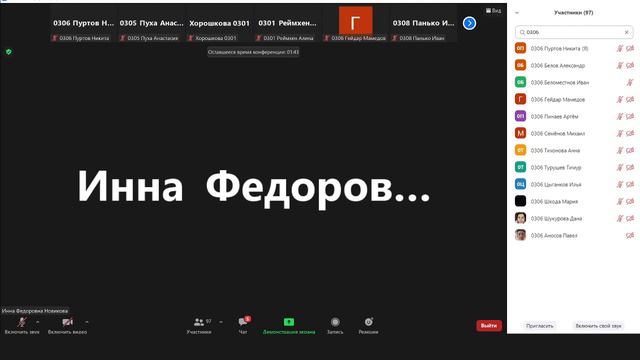This screenshot has height=360, width=640.
Task: Click video-off icon for Турушев Тимур
Action: point(630,167)
